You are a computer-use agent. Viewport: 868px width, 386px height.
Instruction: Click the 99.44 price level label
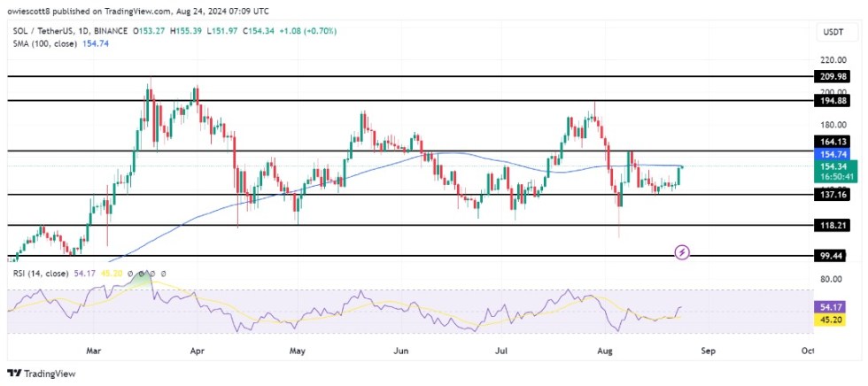click(835, 256)
